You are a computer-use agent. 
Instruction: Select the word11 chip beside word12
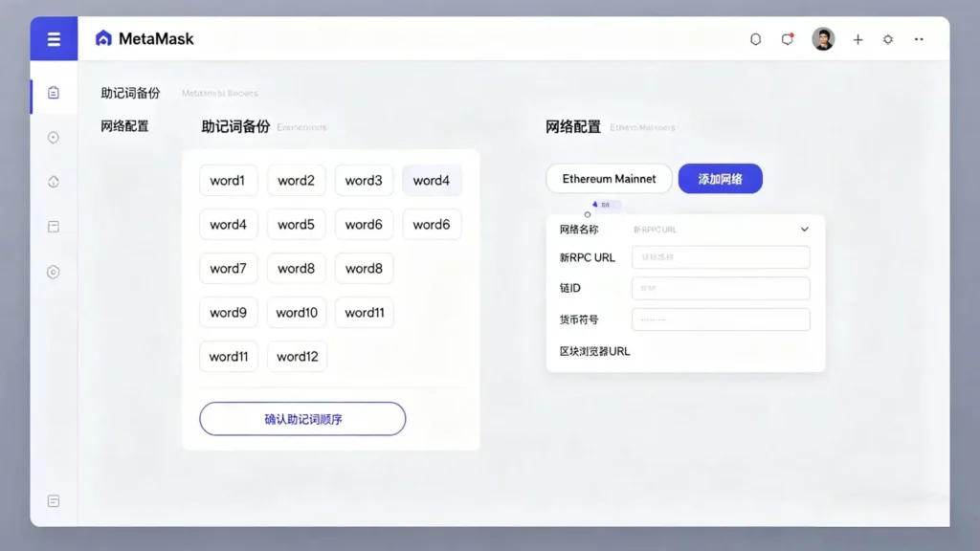point(228,357)
